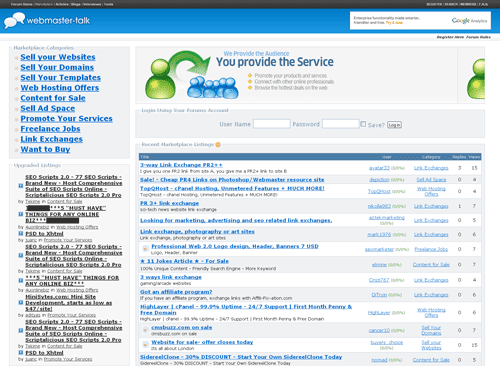Open Sell Your Domains category in cancer10 row
The image size is (500, 366).
(431, 330)
